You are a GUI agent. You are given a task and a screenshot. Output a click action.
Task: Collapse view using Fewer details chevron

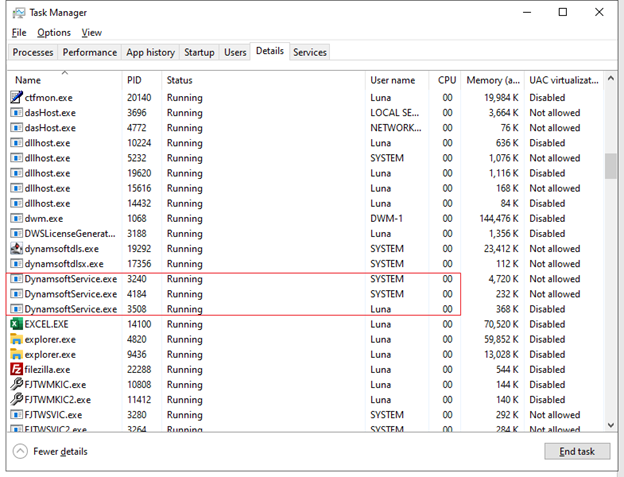[x=20, y=451]
